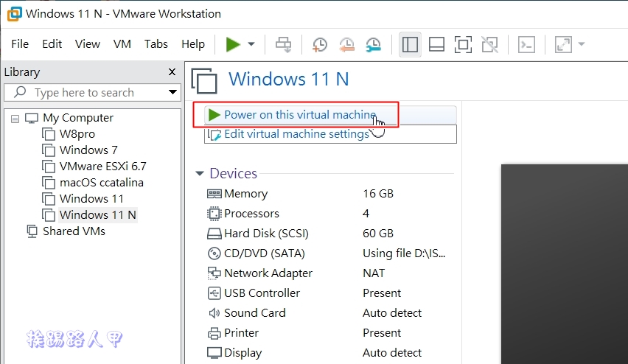This screenshot has height=364, width=628.
Task: Open the Edit menu
Action: coord(52,44)
